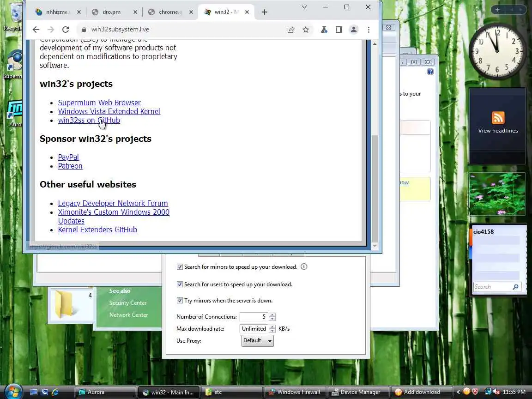The width and height of the screenshot is (532, 399).
Task: Close the dro.pm tab
Action: [135, 12]
